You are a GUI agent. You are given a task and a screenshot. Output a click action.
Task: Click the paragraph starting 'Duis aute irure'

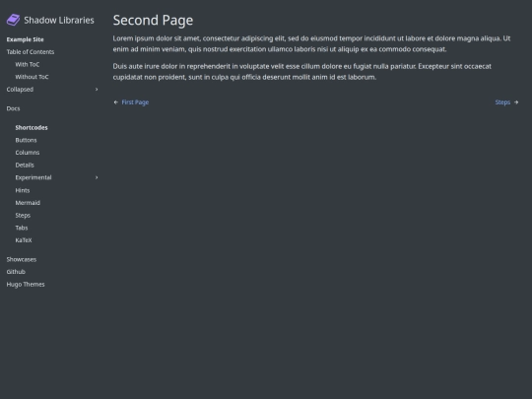[302, 72]
